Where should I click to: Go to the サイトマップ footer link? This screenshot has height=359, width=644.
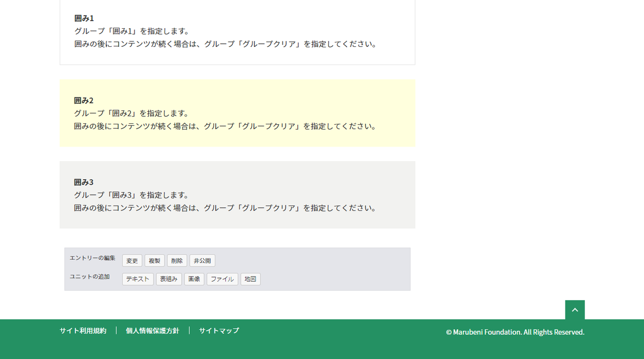click(x=219, y=331)
